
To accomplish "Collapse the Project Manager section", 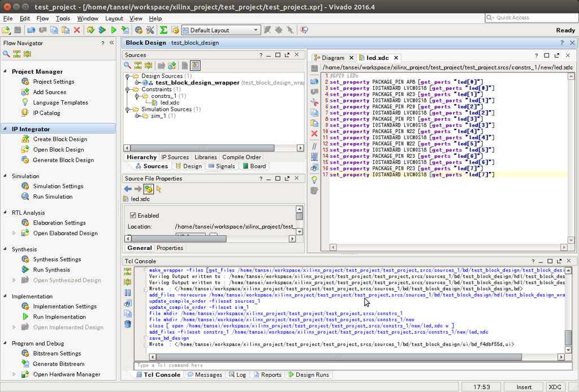I will pyautogui.click(x=5, y=71).
